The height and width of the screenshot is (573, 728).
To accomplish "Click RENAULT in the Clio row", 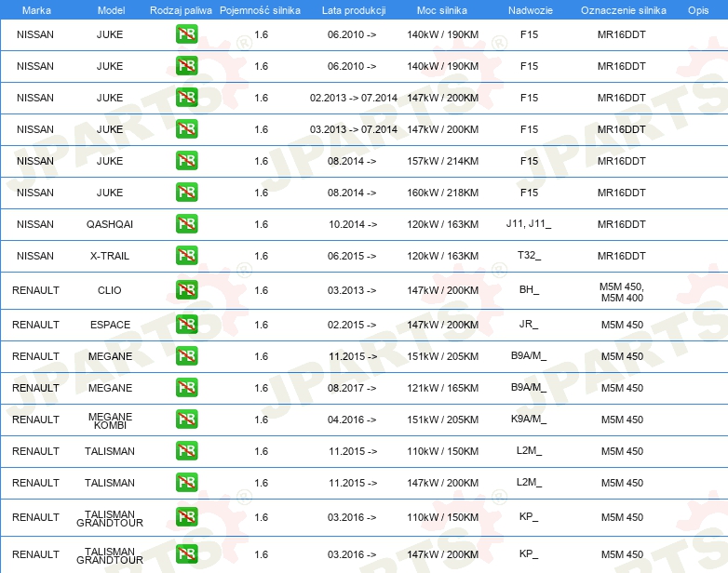I will click(35, 290).
